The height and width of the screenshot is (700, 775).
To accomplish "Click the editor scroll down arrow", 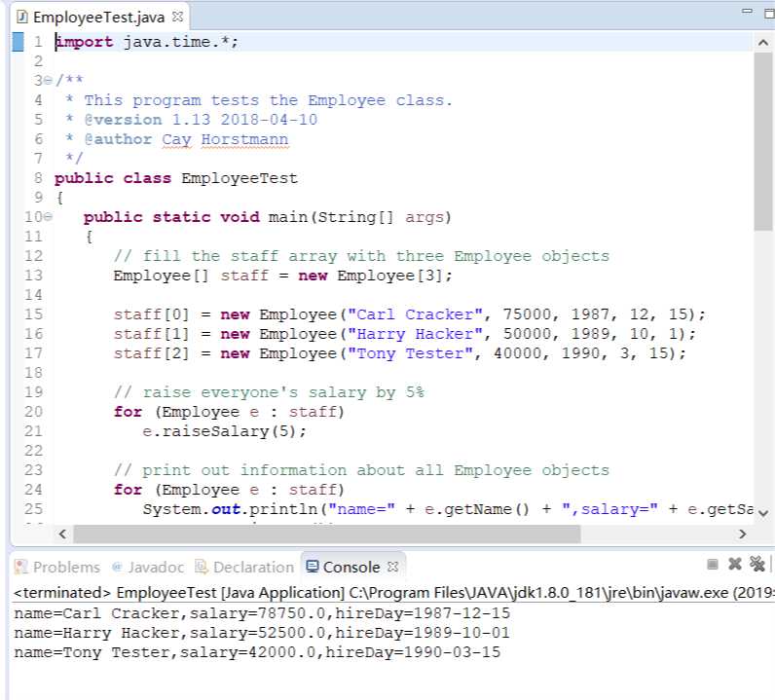I will click(763, 513).
